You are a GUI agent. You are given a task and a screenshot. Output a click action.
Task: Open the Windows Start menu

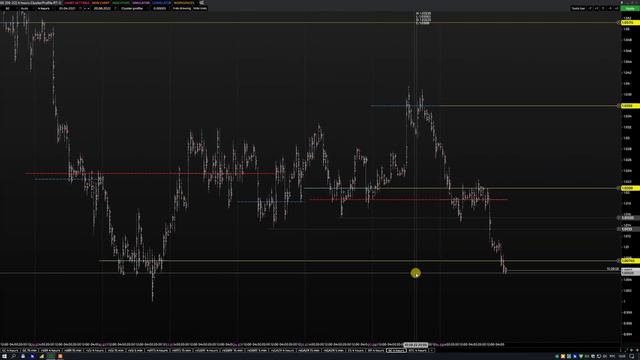[x=4, y=356]
